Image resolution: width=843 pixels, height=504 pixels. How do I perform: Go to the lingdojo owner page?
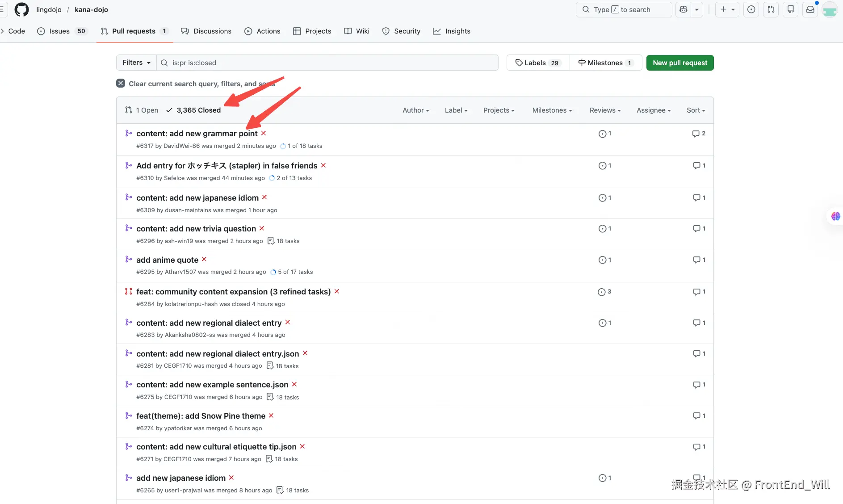click(49, 9)
